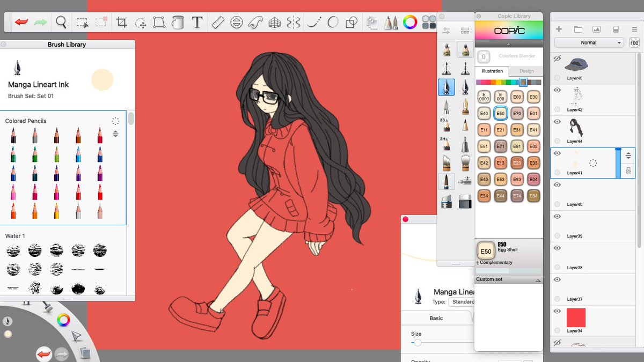Open the Brush Palette toolbar icon
644x362 pixels.
pos(390,23)
